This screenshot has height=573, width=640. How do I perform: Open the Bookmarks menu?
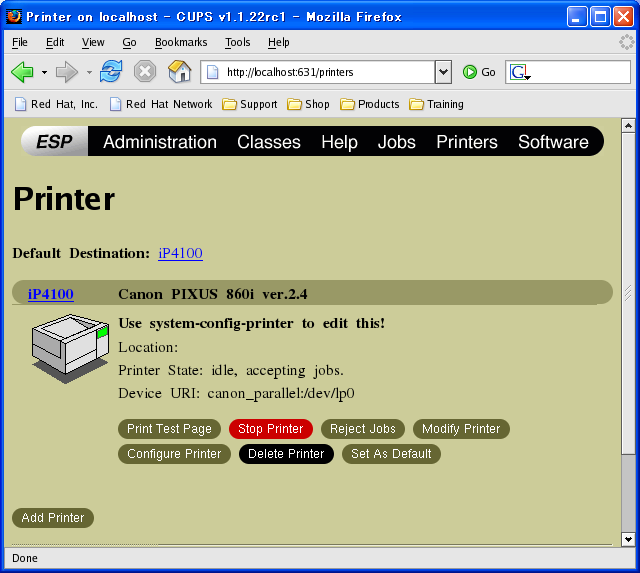[181, 42]
